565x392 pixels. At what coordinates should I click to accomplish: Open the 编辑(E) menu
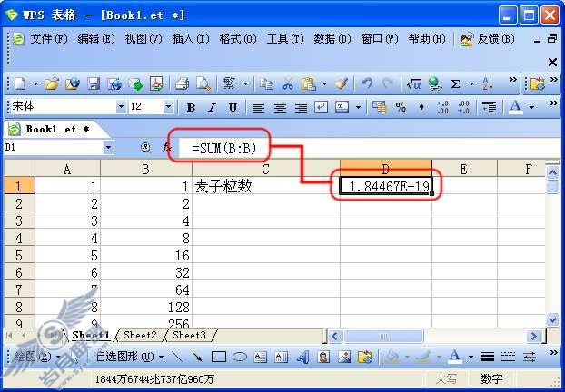click(96, 38)
